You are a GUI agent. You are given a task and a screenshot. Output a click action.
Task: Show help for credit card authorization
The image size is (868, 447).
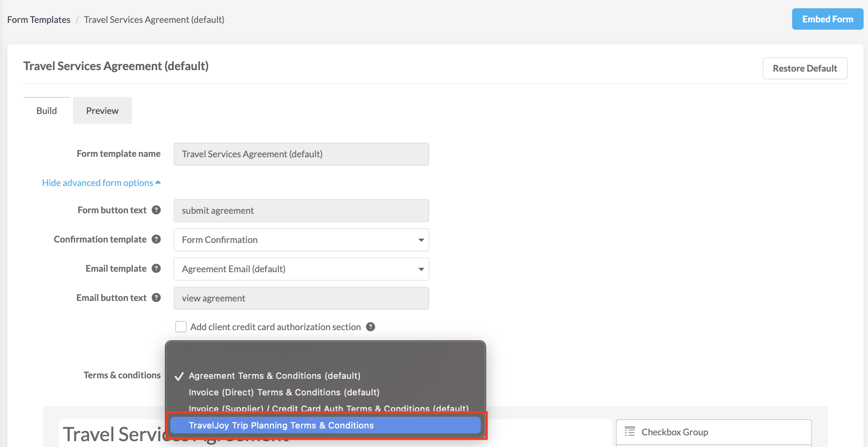(x=371, y=327)
